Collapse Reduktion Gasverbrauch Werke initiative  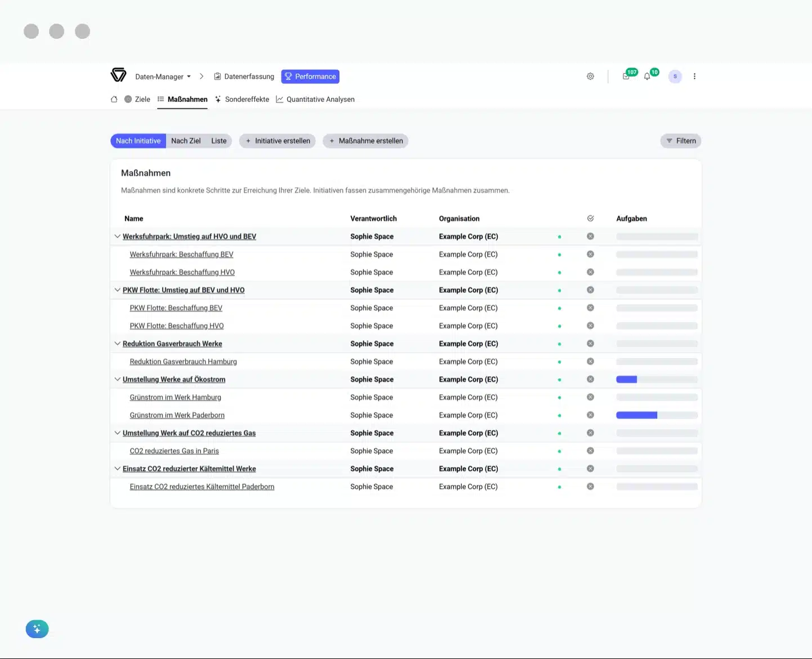(117, 344)
